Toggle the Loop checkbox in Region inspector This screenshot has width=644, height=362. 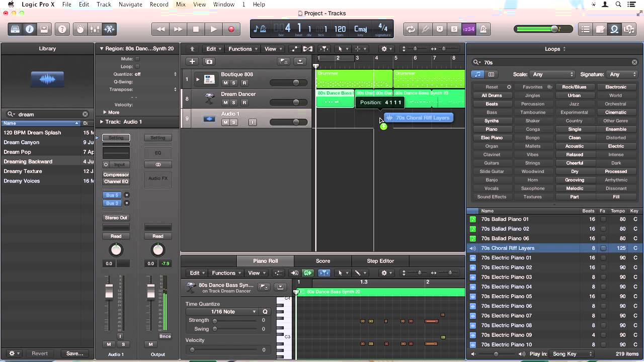[137, 66]
